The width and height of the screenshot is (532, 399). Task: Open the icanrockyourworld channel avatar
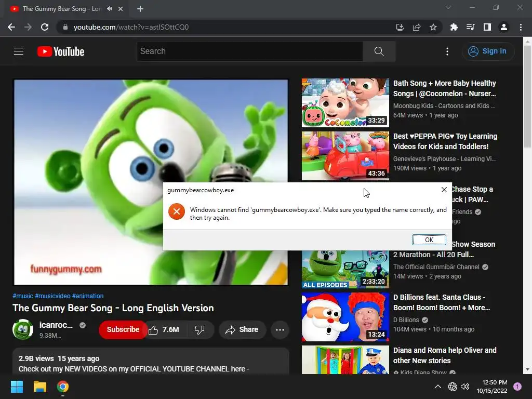[23, 329]
